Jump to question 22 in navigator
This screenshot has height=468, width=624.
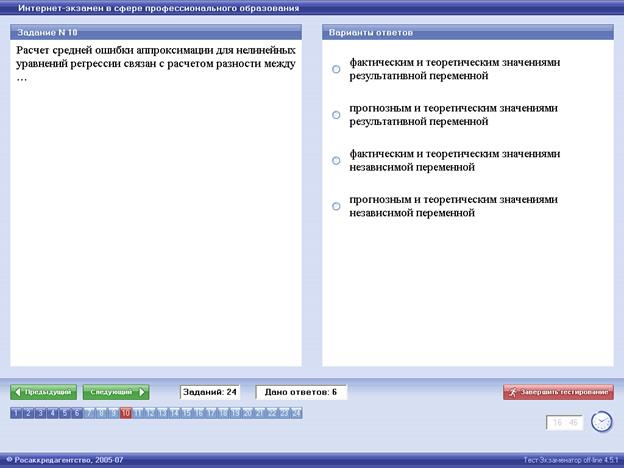click(272, 413)
